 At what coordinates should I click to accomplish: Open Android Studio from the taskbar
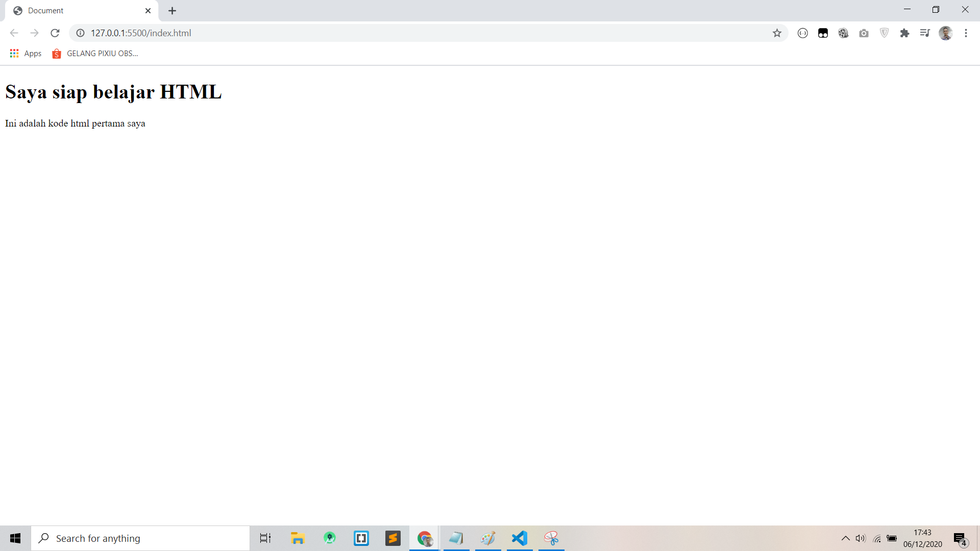click(x=330, y=538)
